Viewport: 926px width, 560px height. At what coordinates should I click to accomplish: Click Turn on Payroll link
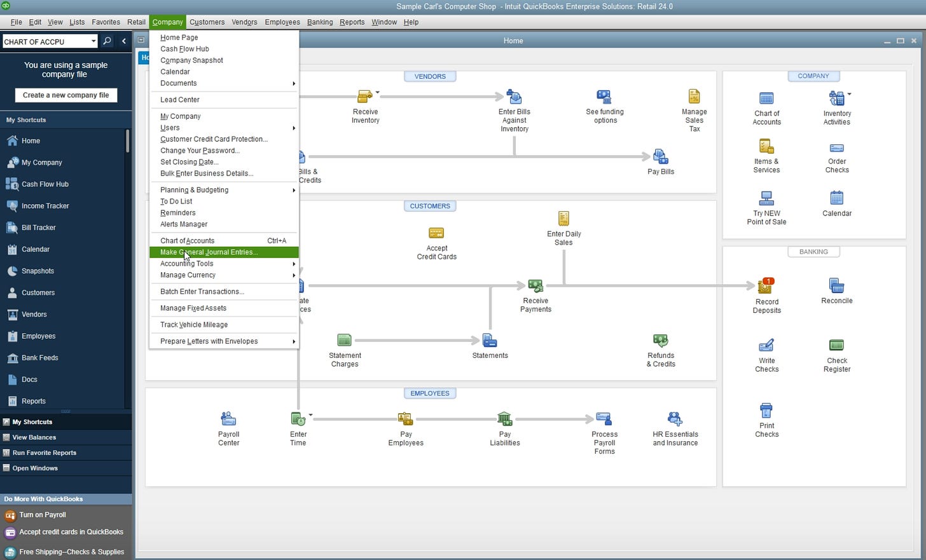click(43, 515)
